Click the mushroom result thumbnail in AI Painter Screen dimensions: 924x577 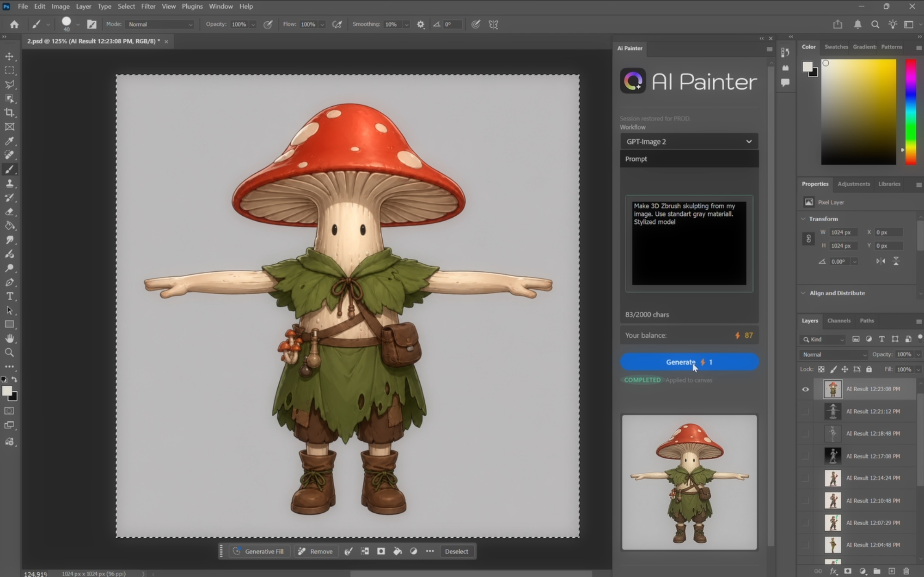point(689,482)
